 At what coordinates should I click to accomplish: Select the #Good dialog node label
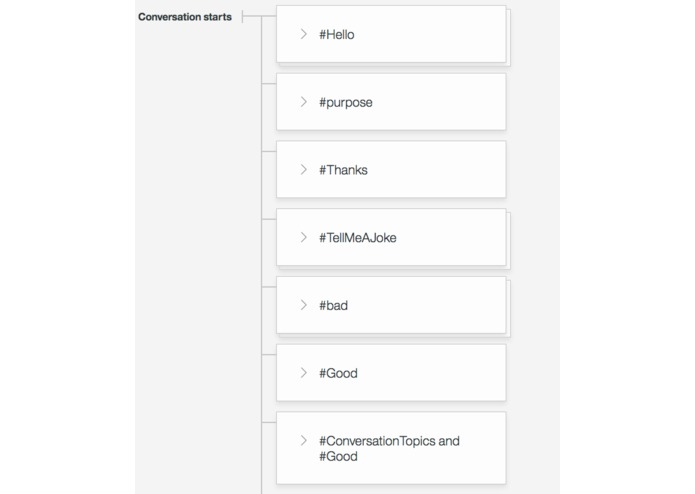tap(338, 374)
